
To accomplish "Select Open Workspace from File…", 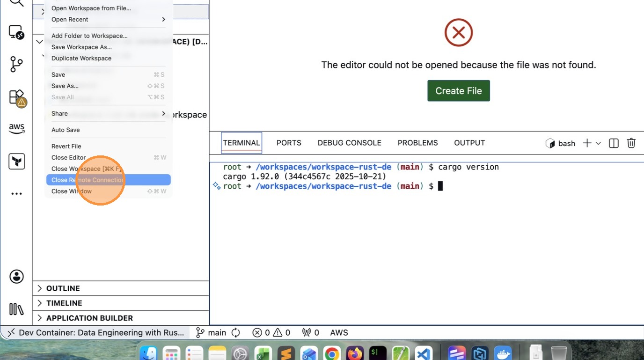I will click(x=108, y=8).
